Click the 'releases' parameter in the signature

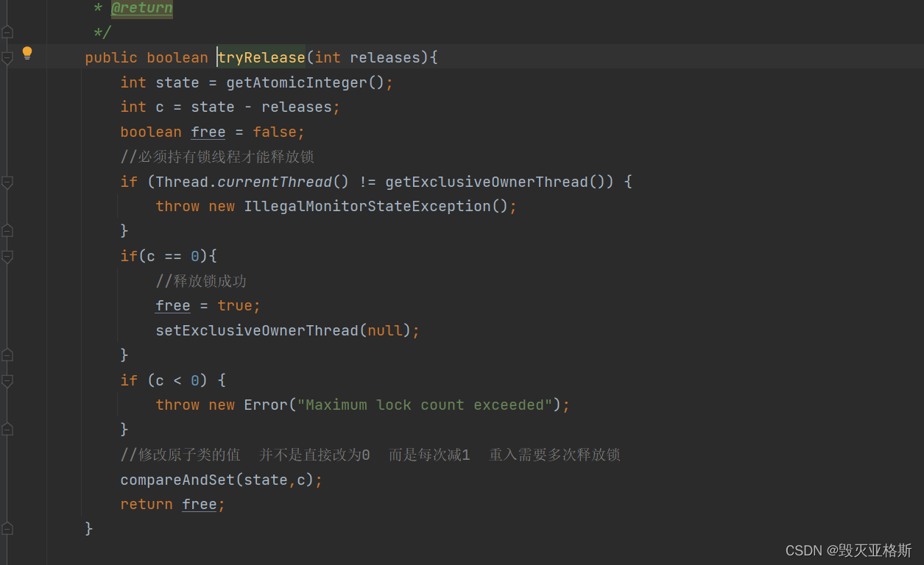click(x=385, y=57)
